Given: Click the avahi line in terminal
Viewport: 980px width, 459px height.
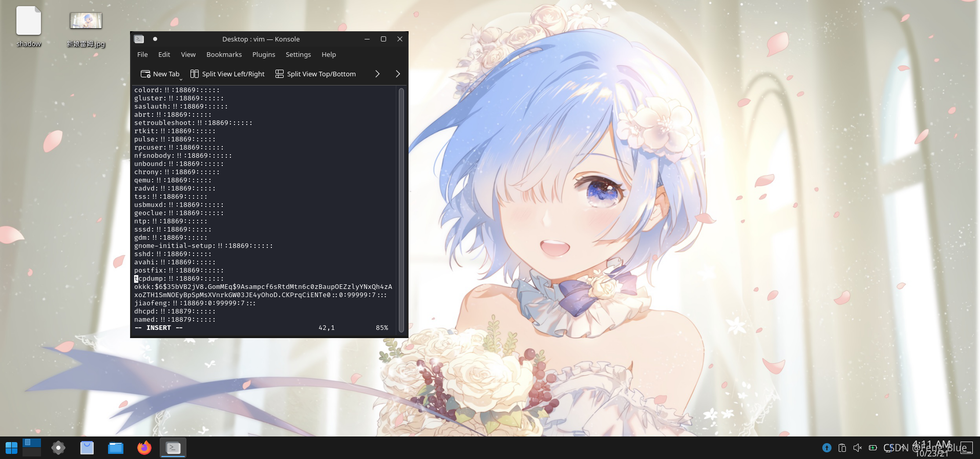Looking at the screenshot, I should tap(175, 262).
